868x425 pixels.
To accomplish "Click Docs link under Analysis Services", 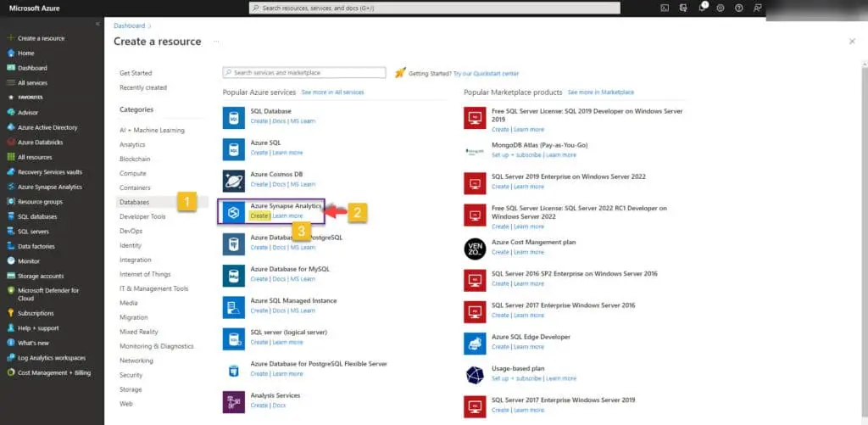I will pyautogui.click(x=279, y=405).
